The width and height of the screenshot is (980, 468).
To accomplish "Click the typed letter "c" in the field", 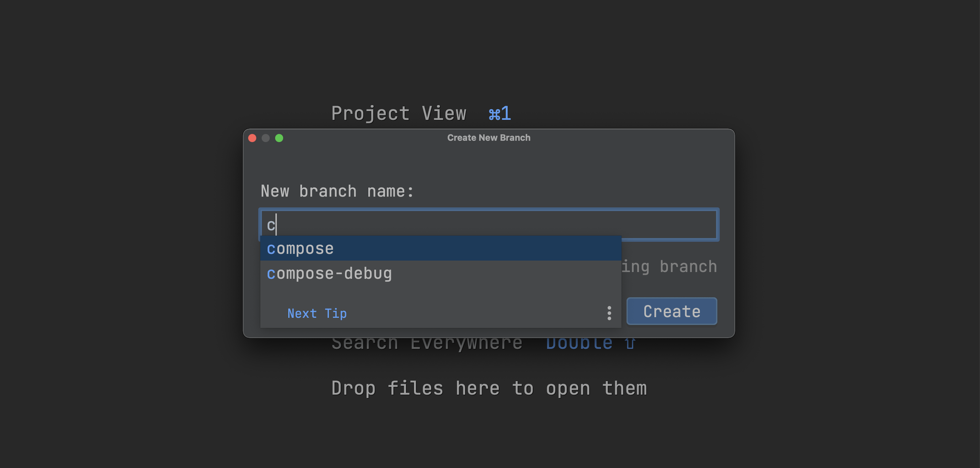I will click(270, 225).
